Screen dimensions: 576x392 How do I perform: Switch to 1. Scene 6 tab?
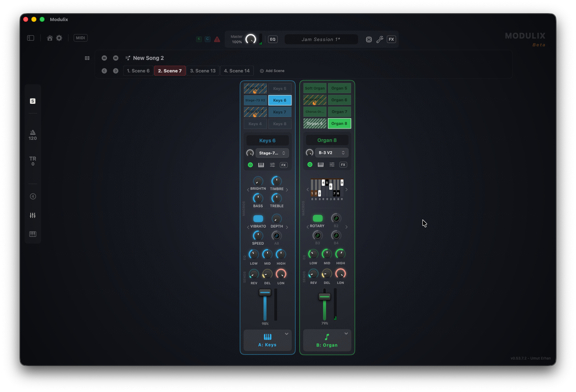tap(138, 71)
